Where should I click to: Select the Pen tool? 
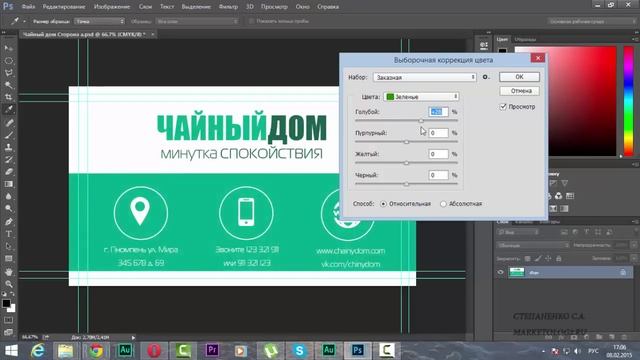point(9,222)
